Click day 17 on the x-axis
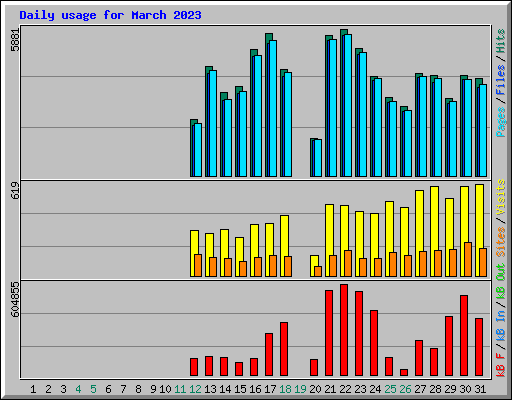 tap(270, 389)
